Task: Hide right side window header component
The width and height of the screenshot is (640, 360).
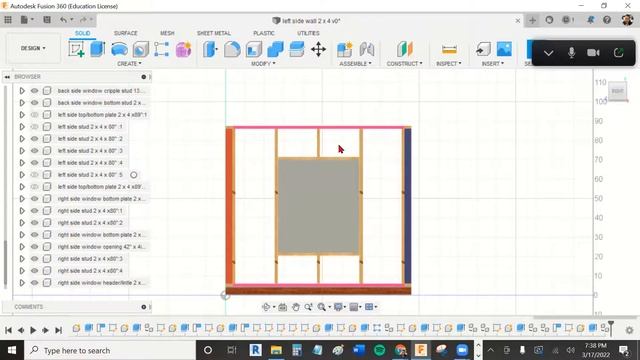Action: pyautogui.click(x=35, y=283)
